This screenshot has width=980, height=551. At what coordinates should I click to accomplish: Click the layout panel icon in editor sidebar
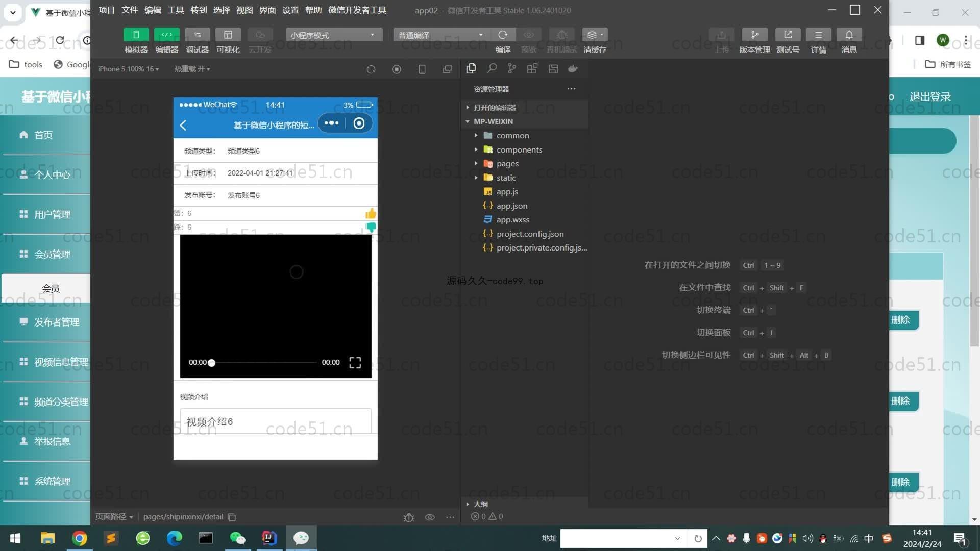[553, 68]
